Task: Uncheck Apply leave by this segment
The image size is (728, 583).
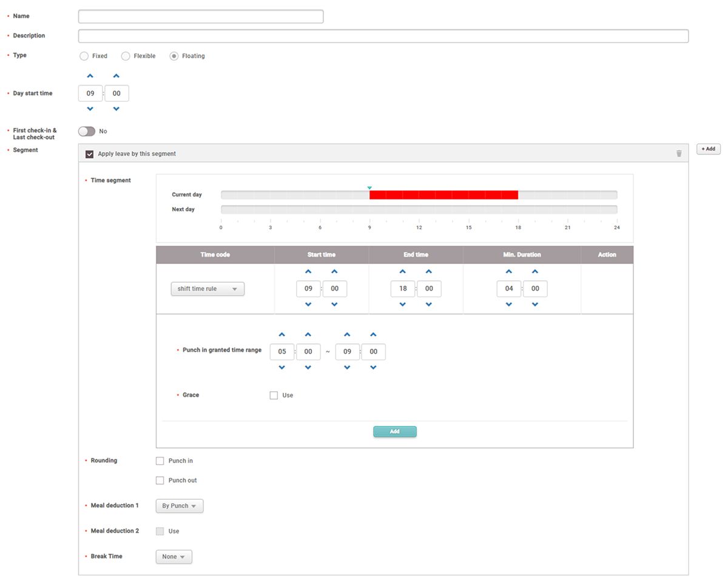Action: point(90,154)
